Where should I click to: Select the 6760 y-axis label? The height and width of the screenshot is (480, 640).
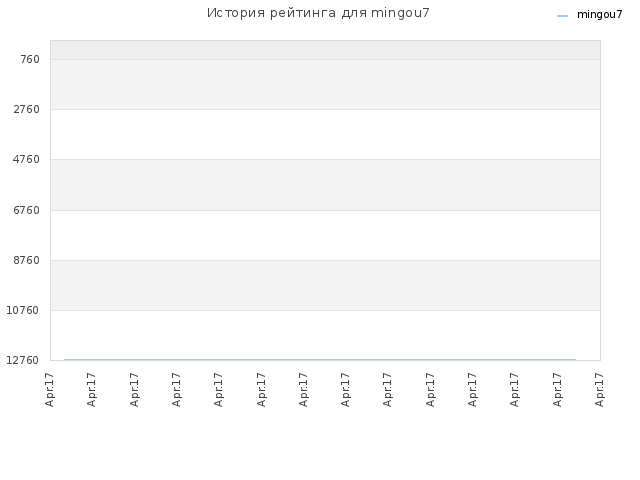coord(27,210)
